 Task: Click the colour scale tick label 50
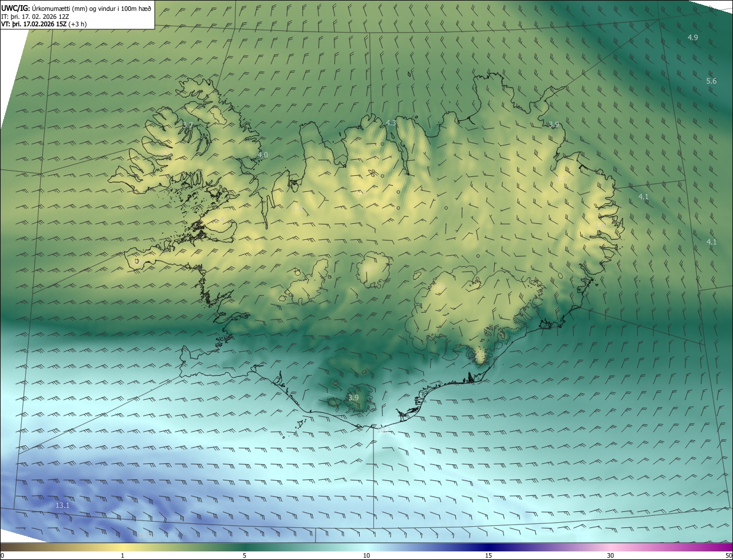coord(728,555)
